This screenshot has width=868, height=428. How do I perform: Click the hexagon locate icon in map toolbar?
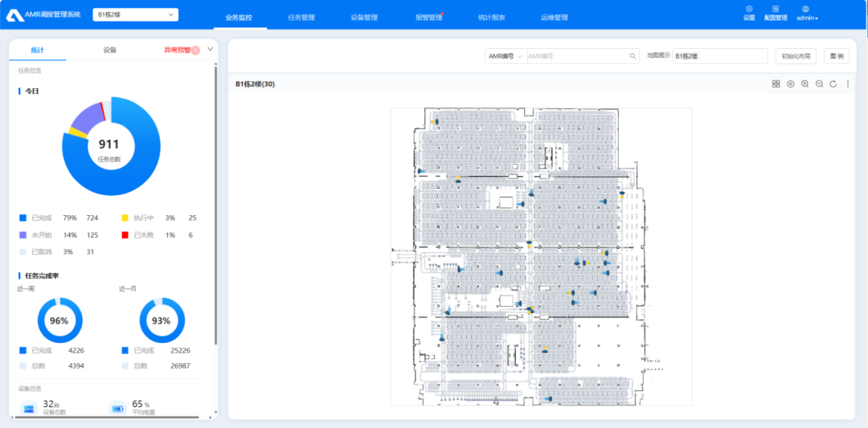point(790,84)
